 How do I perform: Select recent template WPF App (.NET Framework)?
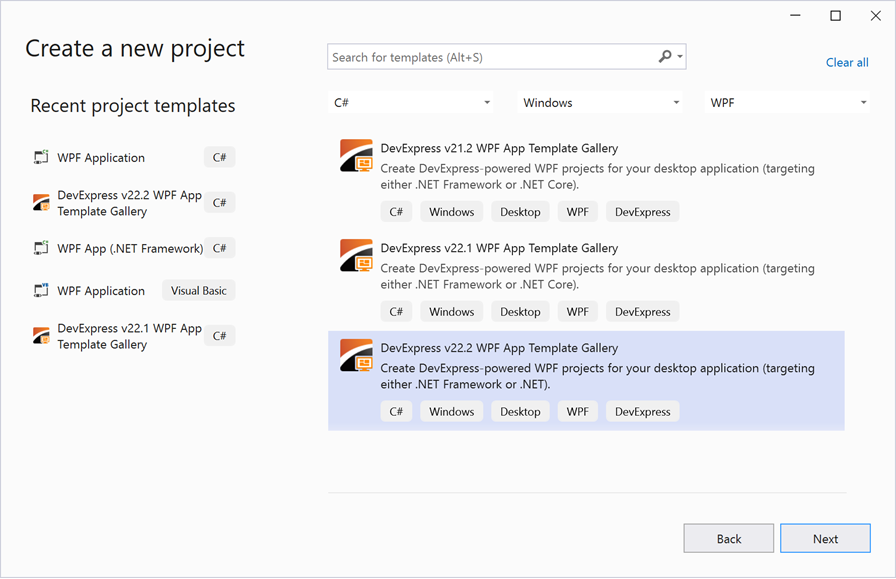130,249
